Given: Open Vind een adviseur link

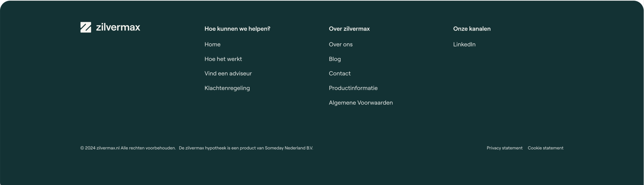Looking at the screenshot, I should [228, 73].
